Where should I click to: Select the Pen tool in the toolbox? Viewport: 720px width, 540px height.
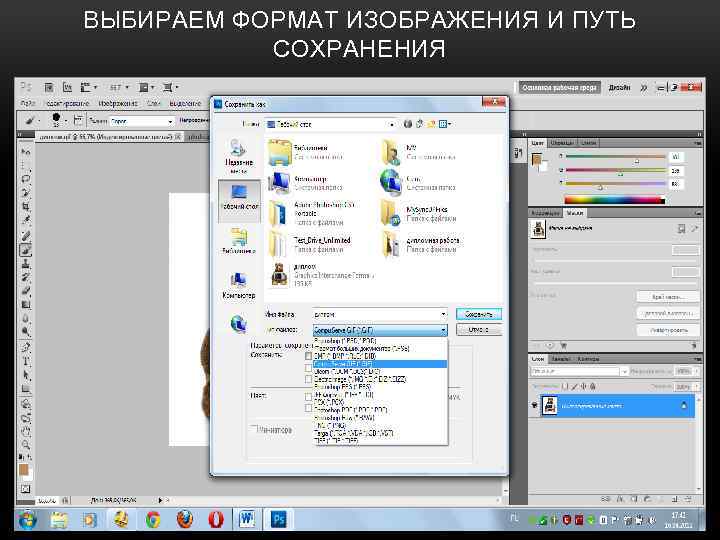tap(25, 348)
